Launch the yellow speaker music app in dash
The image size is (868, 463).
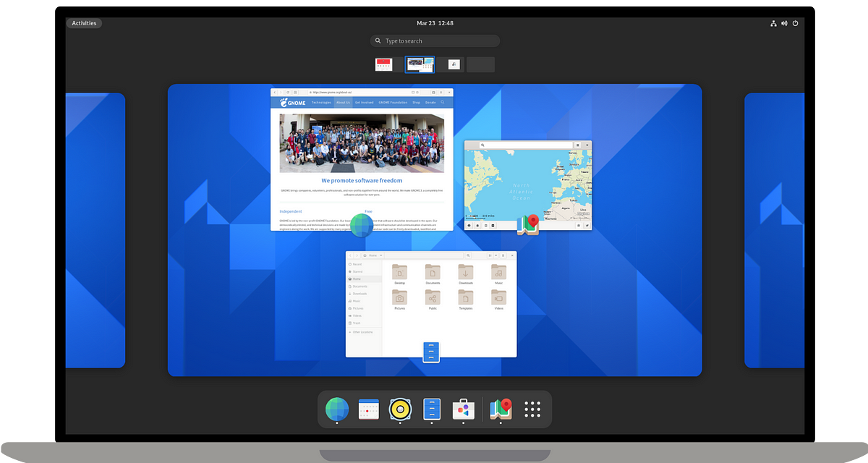click(x=400, y=409)
